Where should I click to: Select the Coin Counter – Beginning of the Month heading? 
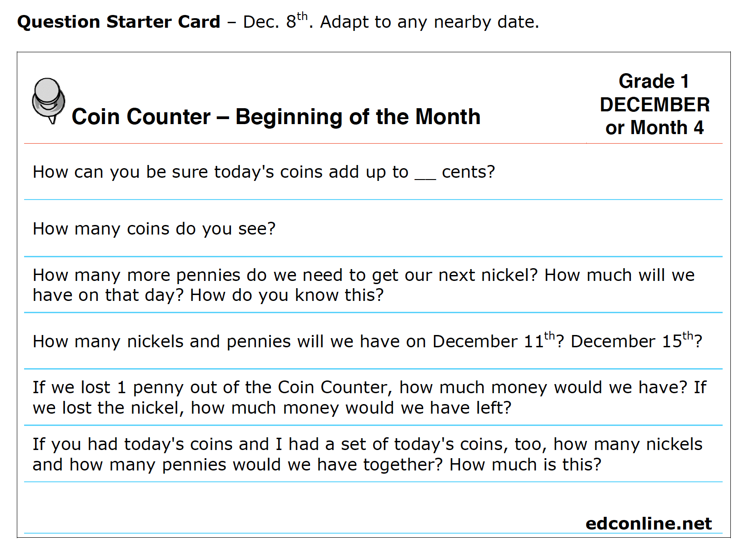[276, 117]
